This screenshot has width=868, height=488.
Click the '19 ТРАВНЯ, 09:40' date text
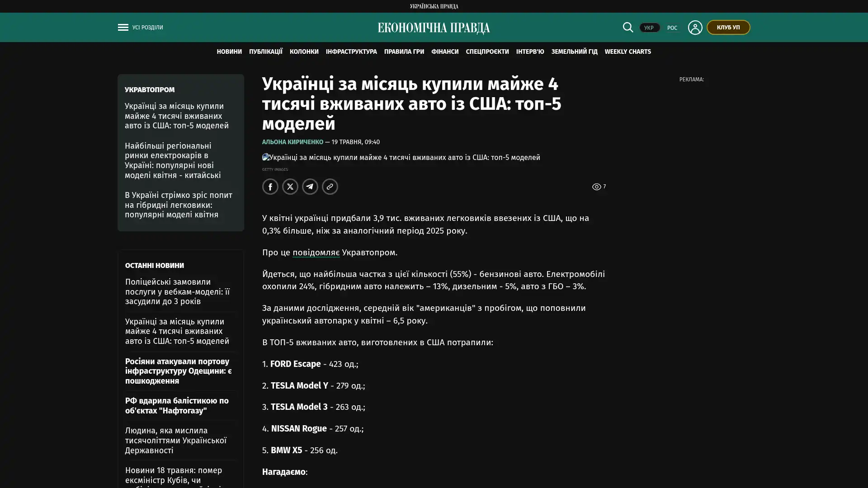(x=355, y=142)
